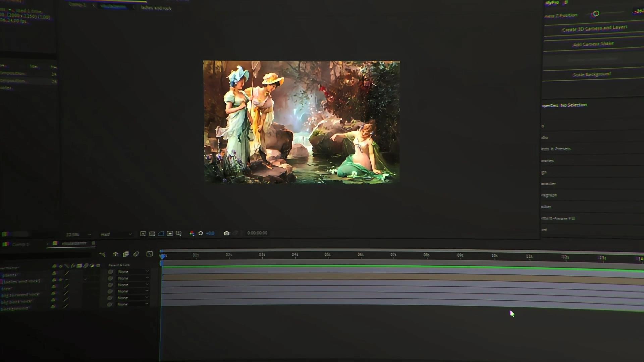Select the big back rock layer name
644x362 pixels.
pyautogui.click(x=16, y=302)
